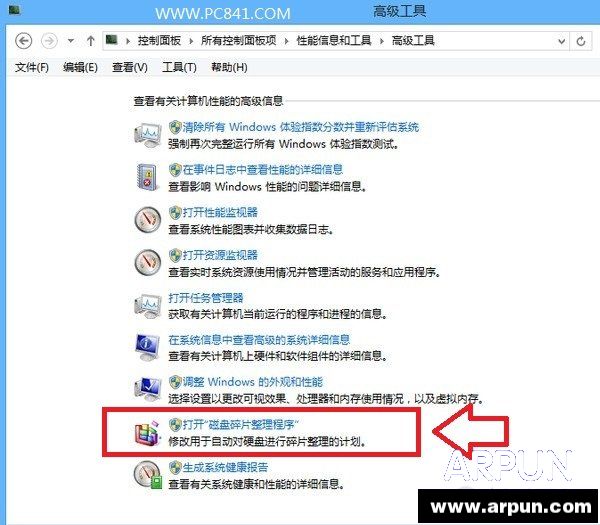Click the gauge icon beside 打开资源监视器
Viewport: 600px width, 525px height.
pyautogui.click(x=148, y=262)
